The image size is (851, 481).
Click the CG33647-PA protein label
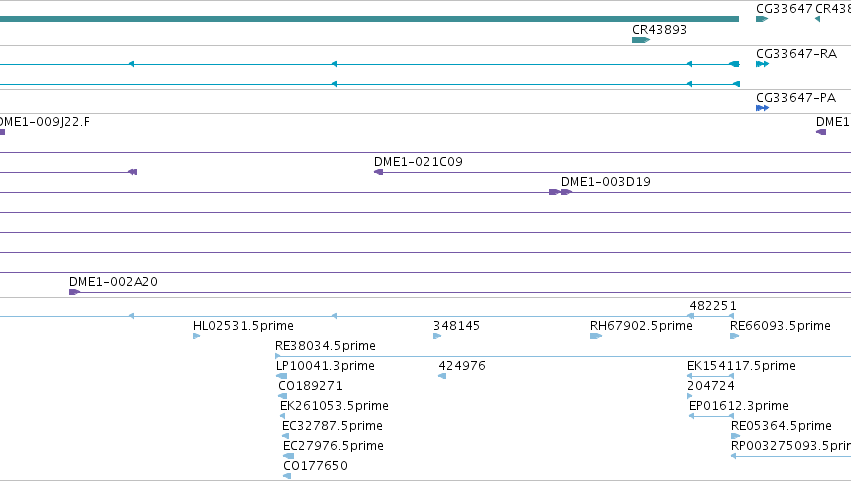click(x=796, y=98)
